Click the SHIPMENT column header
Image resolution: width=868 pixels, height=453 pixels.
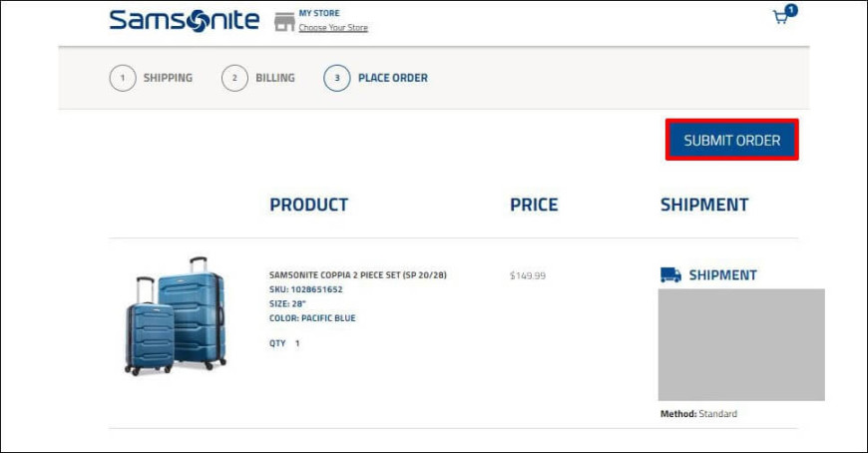tap(704, 205)
